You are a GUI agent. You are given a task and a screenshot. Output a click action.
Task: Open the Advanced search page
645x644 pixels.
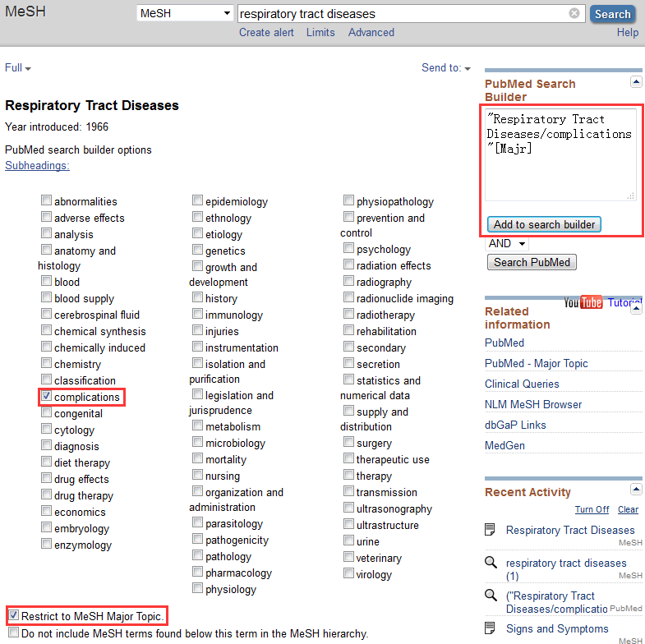371,33
